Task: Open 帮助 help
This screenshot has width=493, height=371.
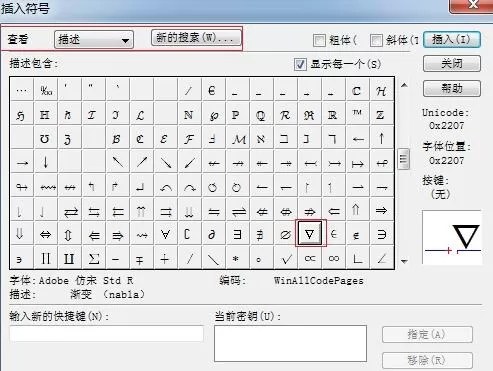Action: click(452, 88)
